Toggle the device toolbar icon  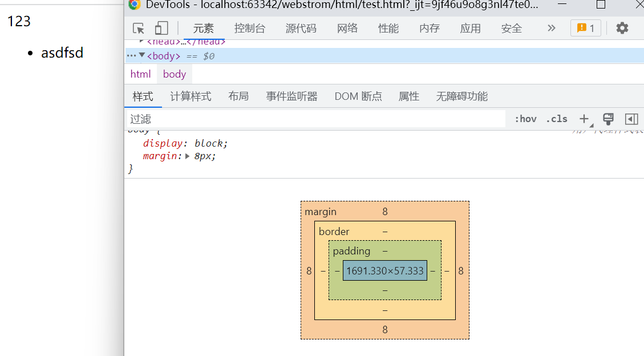(x=162, y=28)
